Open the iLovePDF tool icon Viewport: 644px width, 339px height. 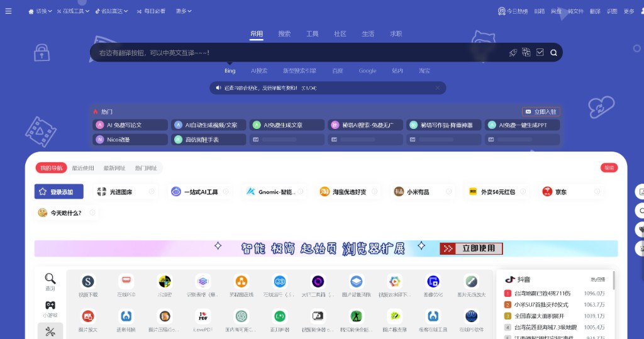click(203, 316)
